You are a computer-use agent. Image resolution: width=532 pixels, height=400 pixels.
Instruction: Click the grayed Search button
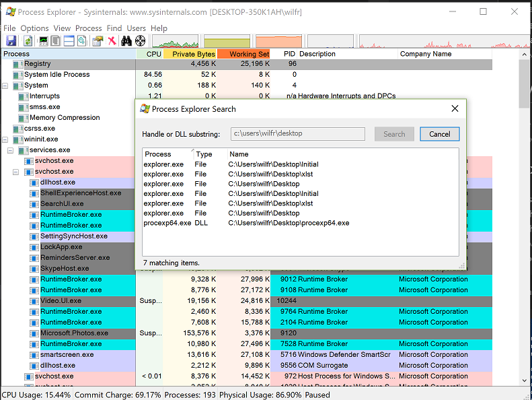(x=394, y=134)
